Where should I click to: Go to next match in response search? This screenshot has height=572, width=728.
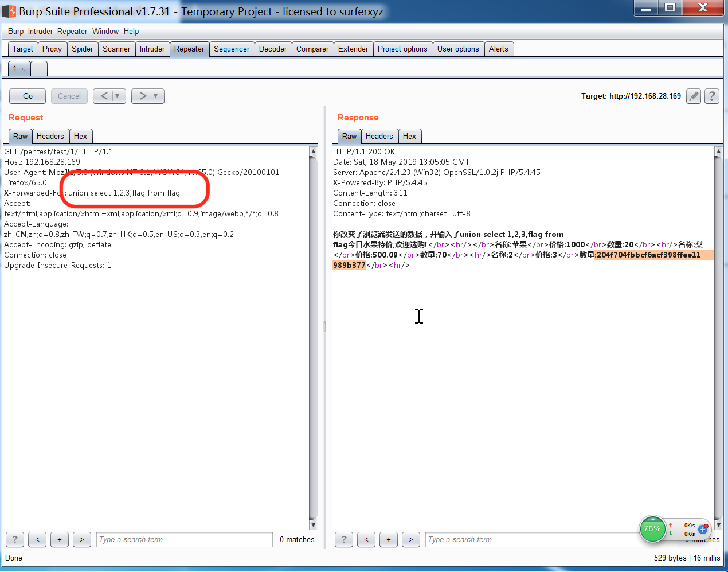410,539
